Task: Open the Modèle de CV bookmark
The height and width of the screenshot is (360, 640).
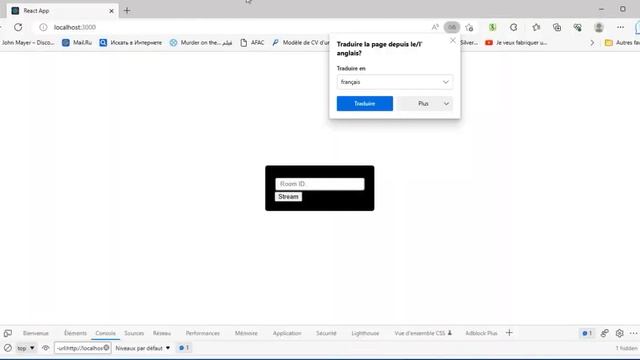Action: pyautogui.click(x=301, y=42)
